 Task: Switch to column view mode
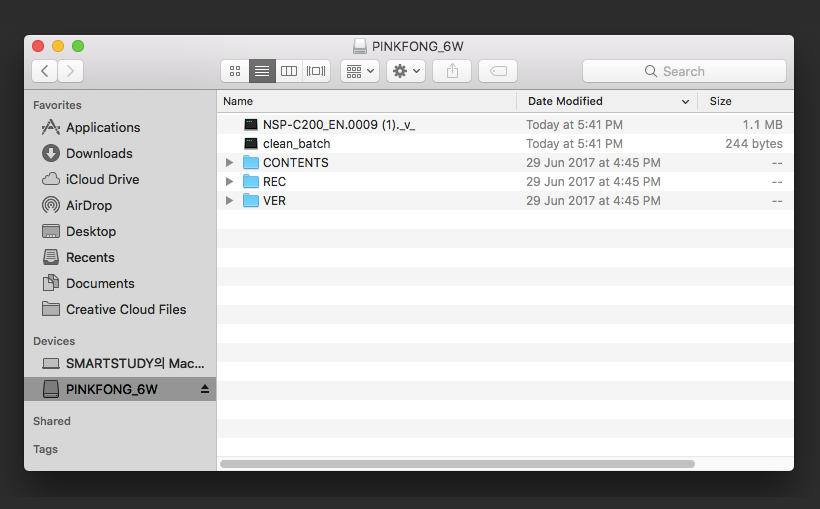coord(289,71)
